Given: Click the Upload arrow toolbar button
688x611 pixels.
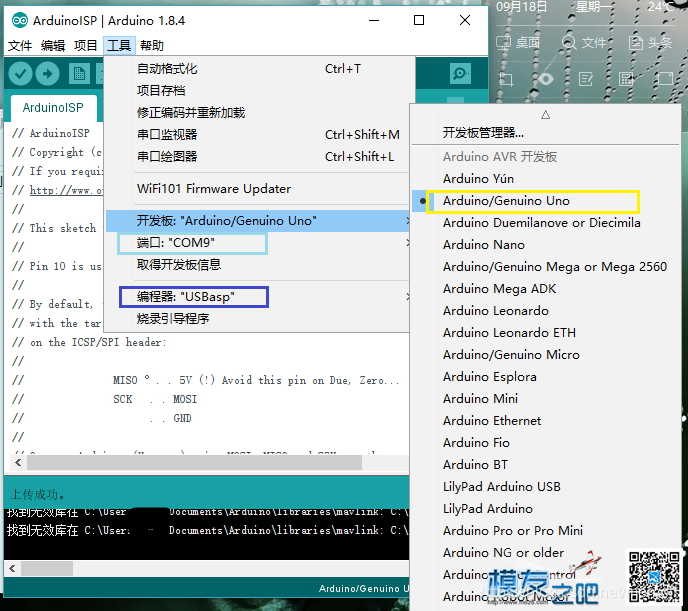Looking at the screenshot, I should (47, 73).
